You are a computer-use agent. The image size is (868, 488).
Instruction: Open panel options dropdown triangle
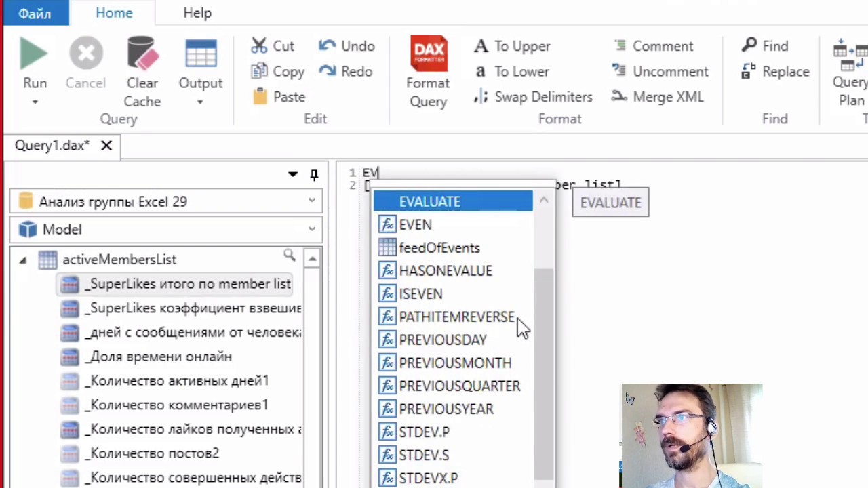pos(293,174)
